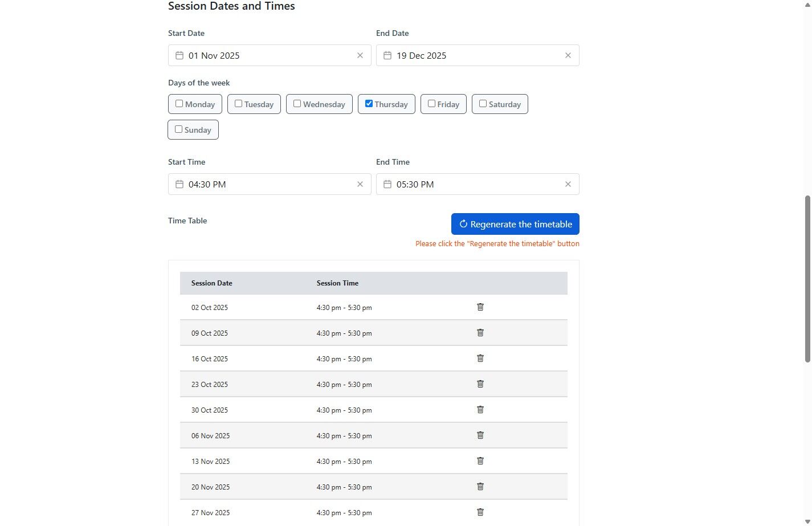Image resolution: width=812 pixels, height=526 pixels.
Task: Select the Wednesday day button
Action: [x=319, y=104]
